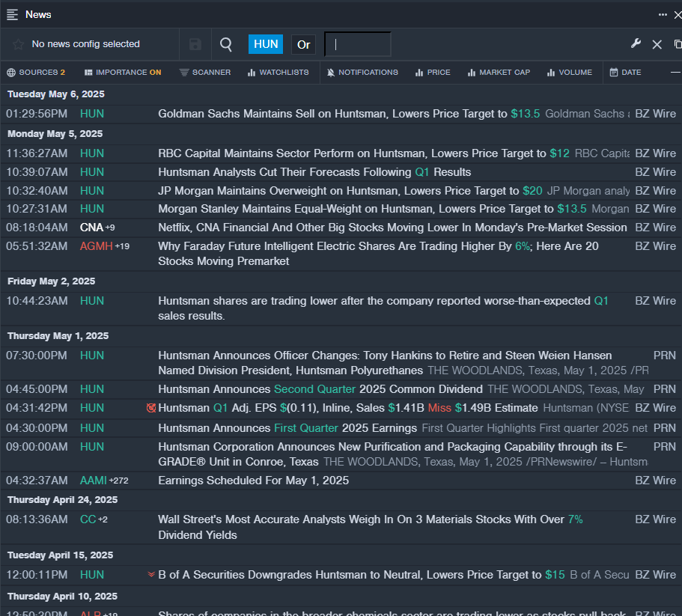Click the downgrade arrow icon by B of A
The image size is (682, 616).
pyautogui.click(x=151, y=575)
